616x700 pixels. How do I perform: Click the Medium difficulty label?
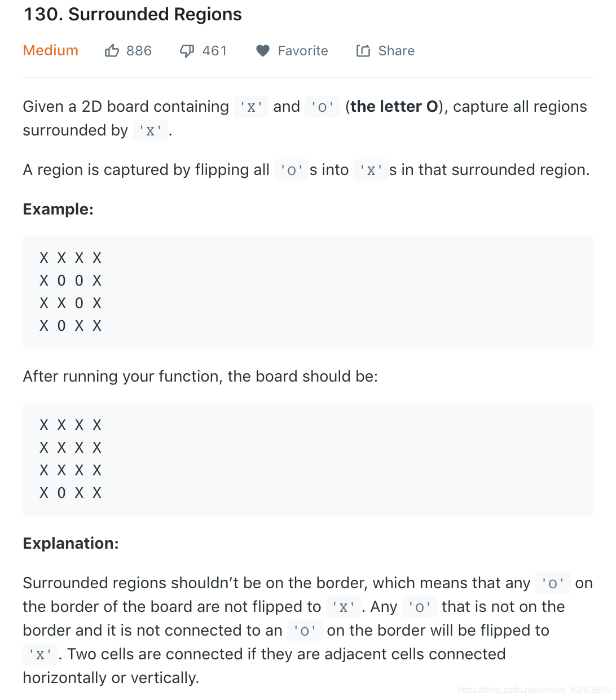50,50
